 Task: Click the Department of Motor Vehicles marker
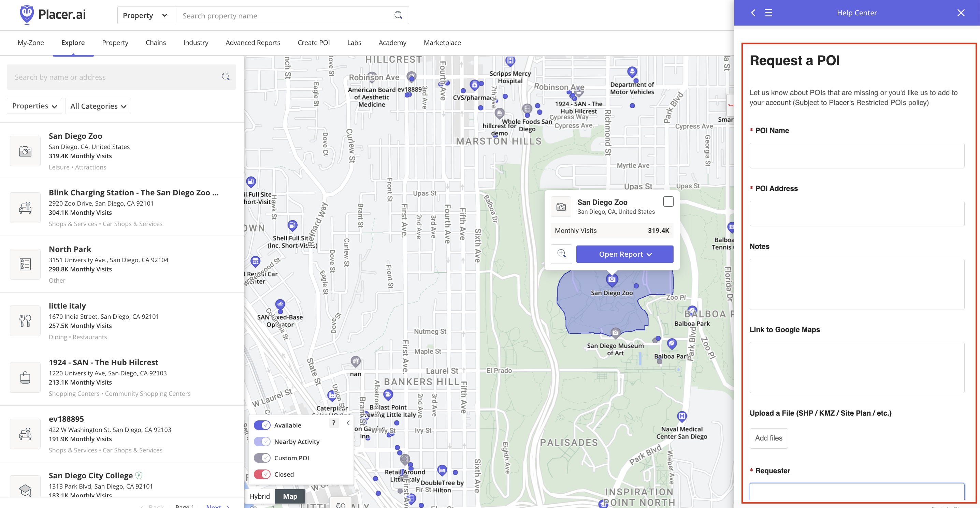632,72
